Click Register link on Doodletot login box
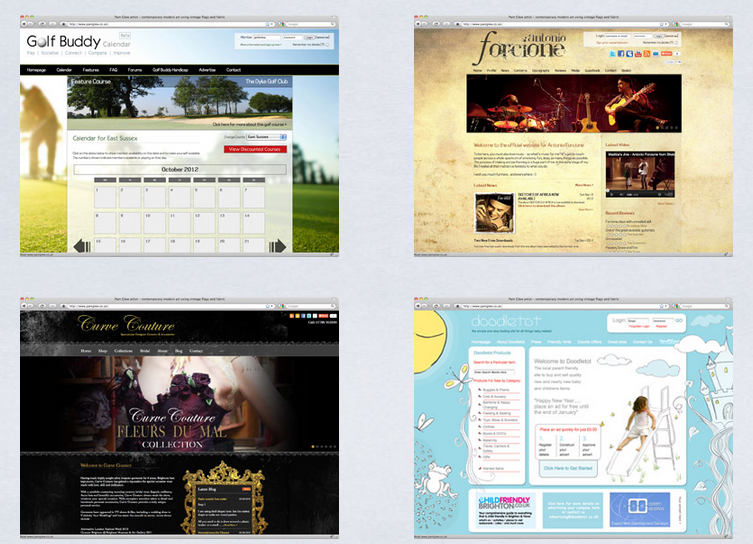 pyautogui.click(x=662, y=326)
